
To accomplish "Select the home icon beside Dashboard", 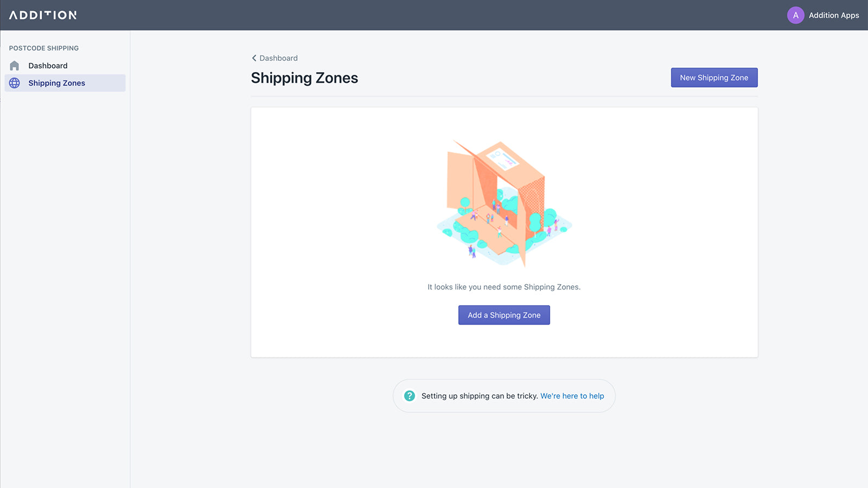I will click(x=14, y=65).
